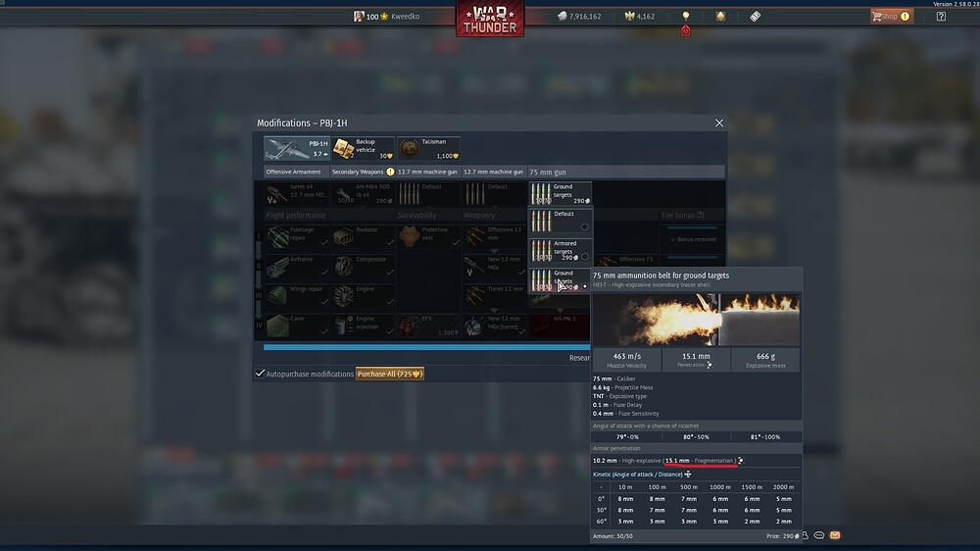Click the Turret 12 mm modification

coord(494,296)
